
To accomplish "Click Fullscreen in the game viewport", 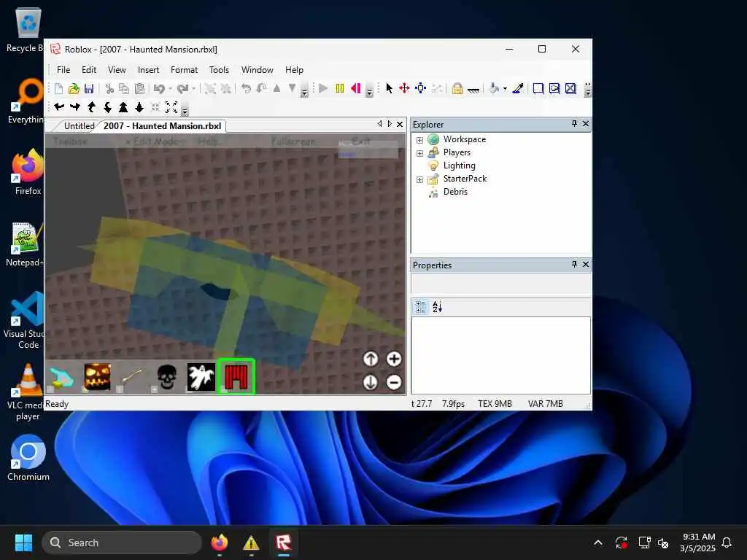I will click(293, 141).
